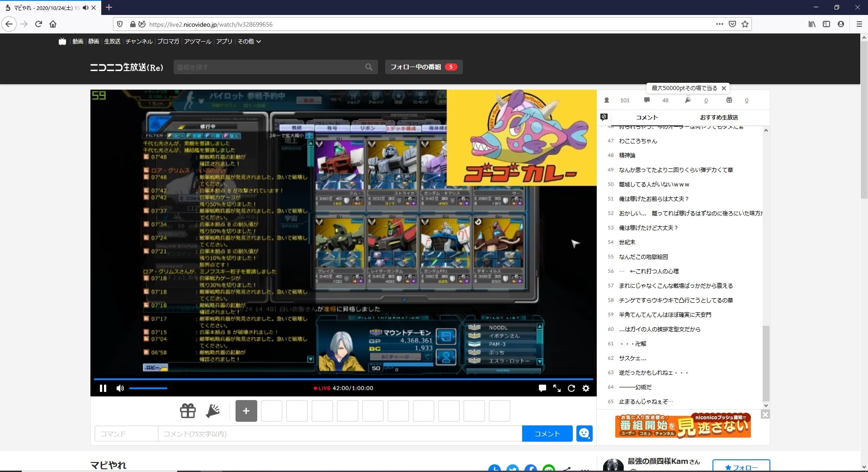Image resolution: width=868 pixels, height=472 pixels.
Task: Open player settings gear
Action: pos(586,388)
